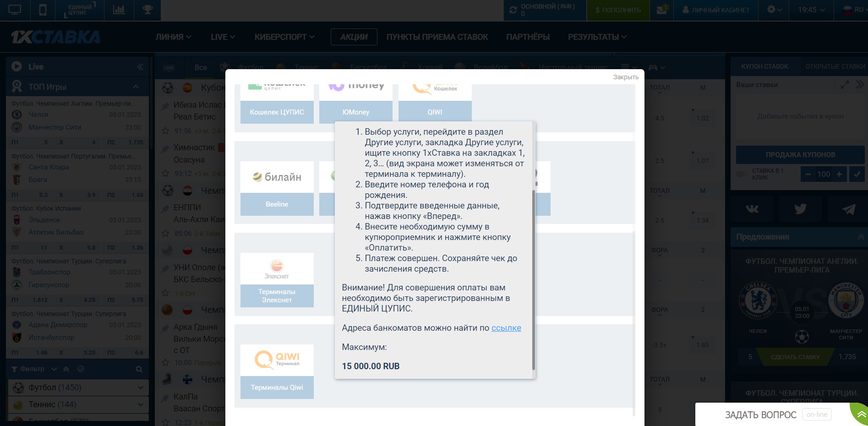The height and width of the screenshot is (426, 868).
Task: Close the payment dialog via Закрыть
Action: click(x=626, y=77)
